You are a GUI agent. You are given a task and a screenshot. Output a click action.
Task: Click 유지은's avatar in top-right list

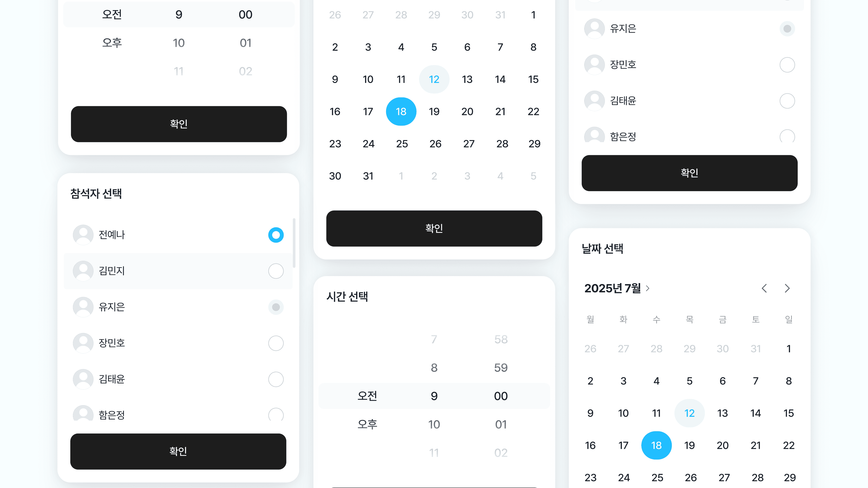tap(594, 28)
